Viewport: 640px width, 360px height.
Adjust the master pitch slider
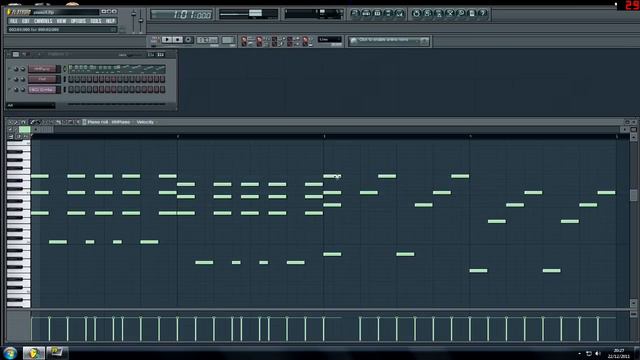[x=141, y=20]
